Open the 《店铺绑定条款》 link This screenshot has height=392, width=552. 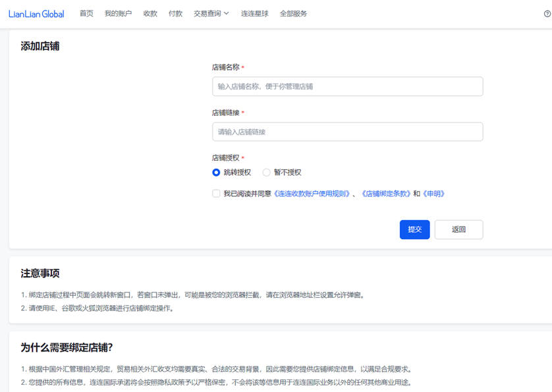click(386, 194)
